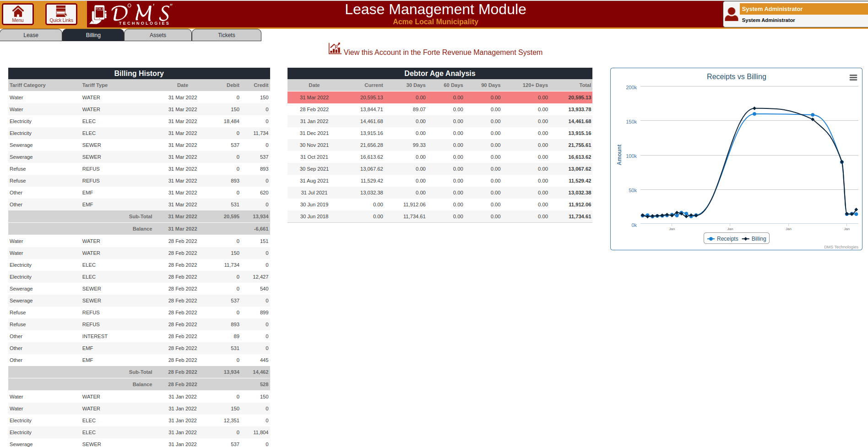
Task: Click the DMS Technologies chart credit
Action: (841, 247)
